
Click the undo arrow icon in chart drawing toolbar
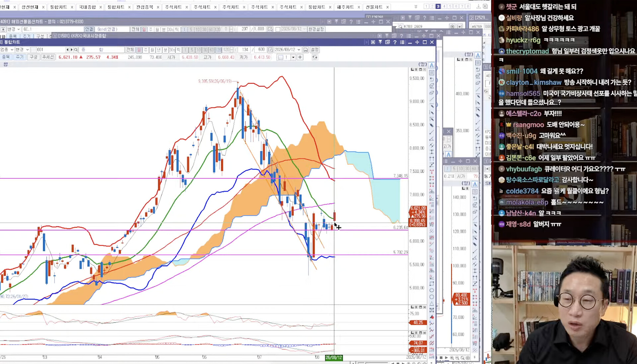pos(432,79)
